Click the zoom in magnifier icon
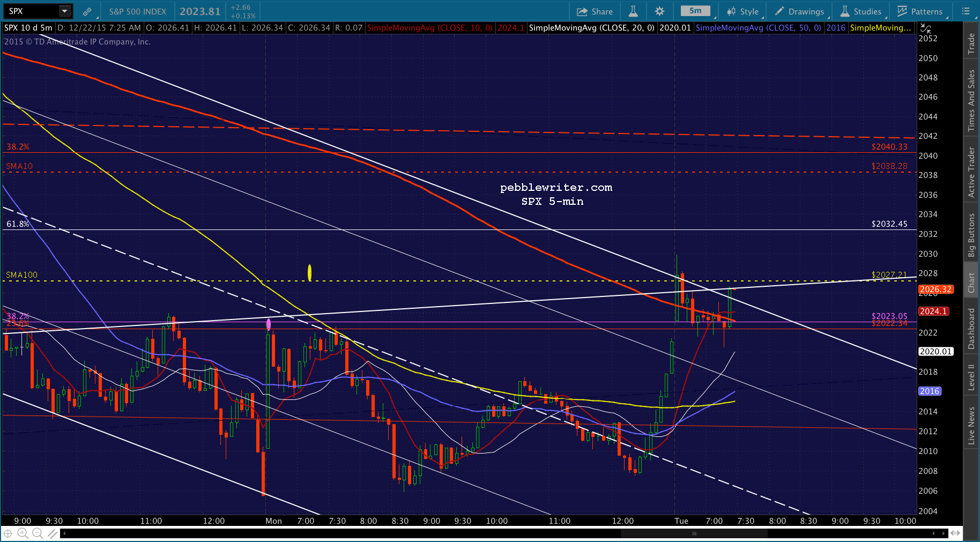 (23, 533)
